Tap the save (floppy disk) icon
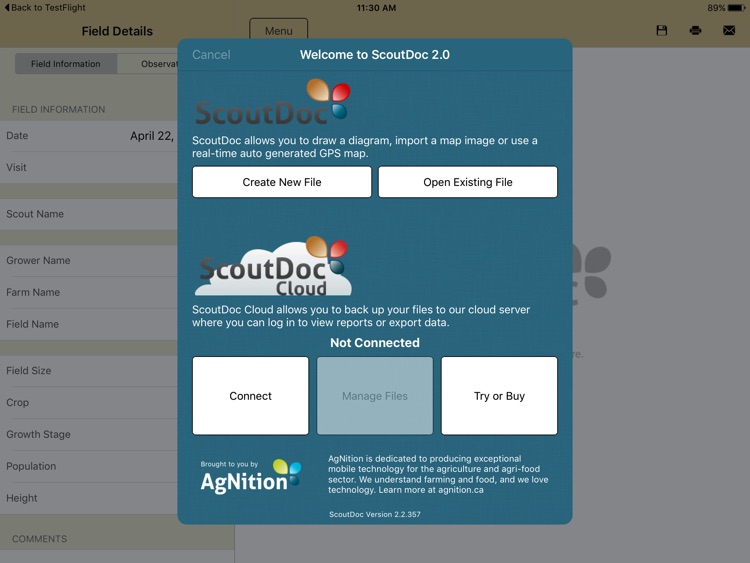This screenshot has height=563, width=750. point(662,31)
